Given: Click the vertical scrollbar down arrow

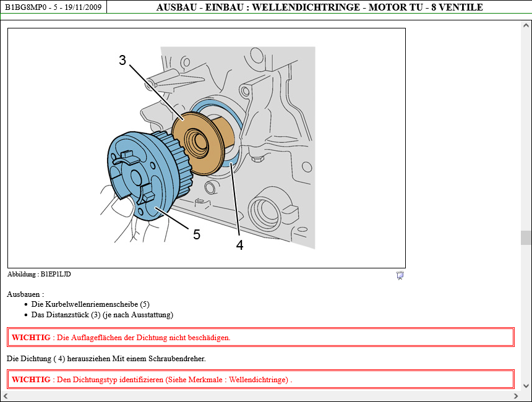Looking at the screenshot, I should [526, 385].
